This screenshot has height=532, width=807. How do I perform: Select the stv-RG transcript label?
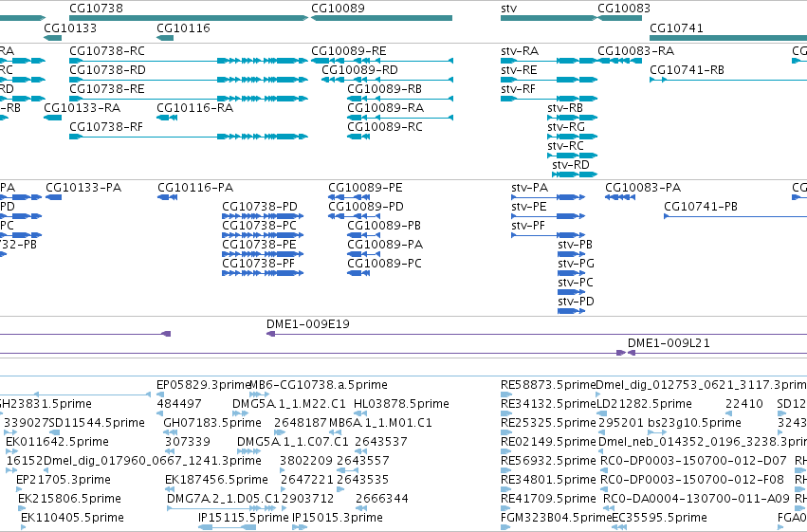566,126
